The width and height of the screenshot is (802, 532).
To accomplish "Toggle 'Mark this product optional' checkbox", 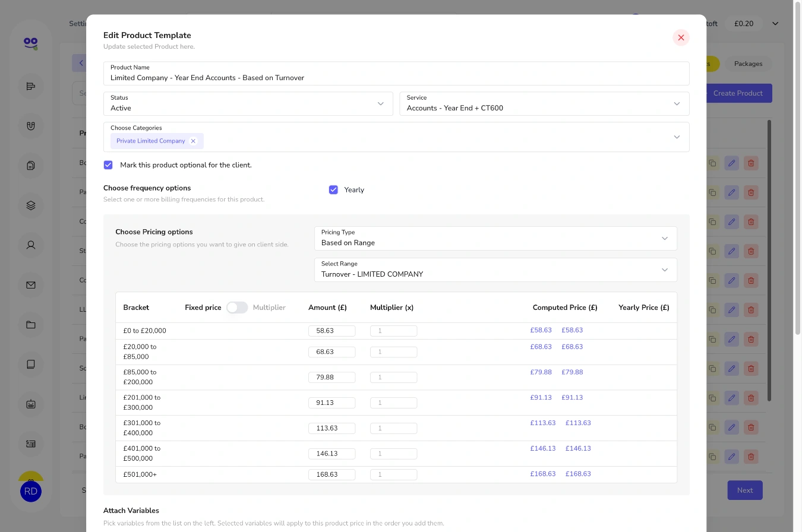I will pos(108,165).
